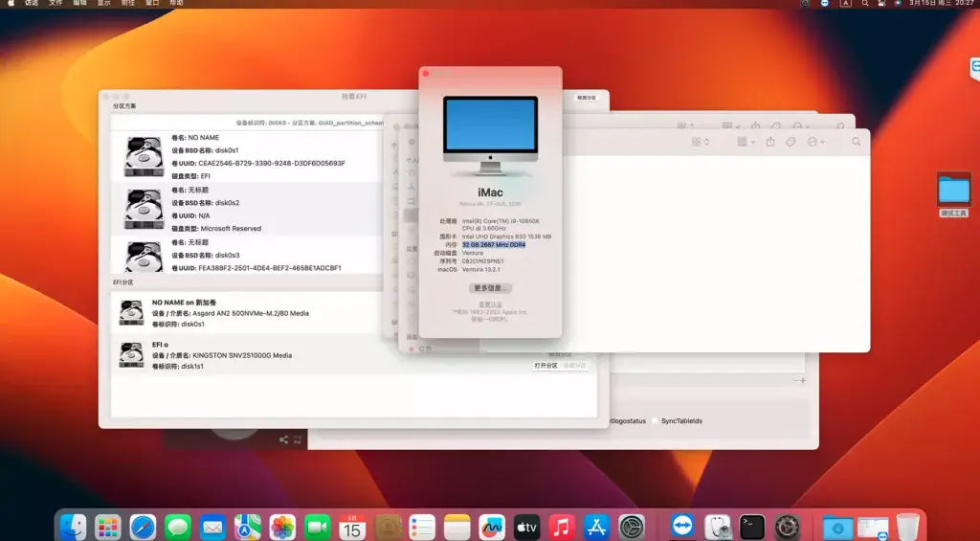
Task: Launch FaceTime from the dock
Action: [x=318, y=528]
